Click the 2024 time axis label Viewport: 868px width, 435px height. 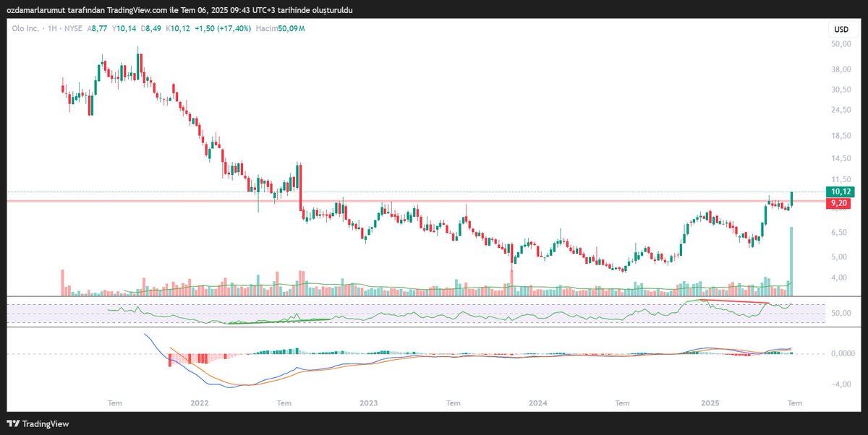tap(537, 402)
